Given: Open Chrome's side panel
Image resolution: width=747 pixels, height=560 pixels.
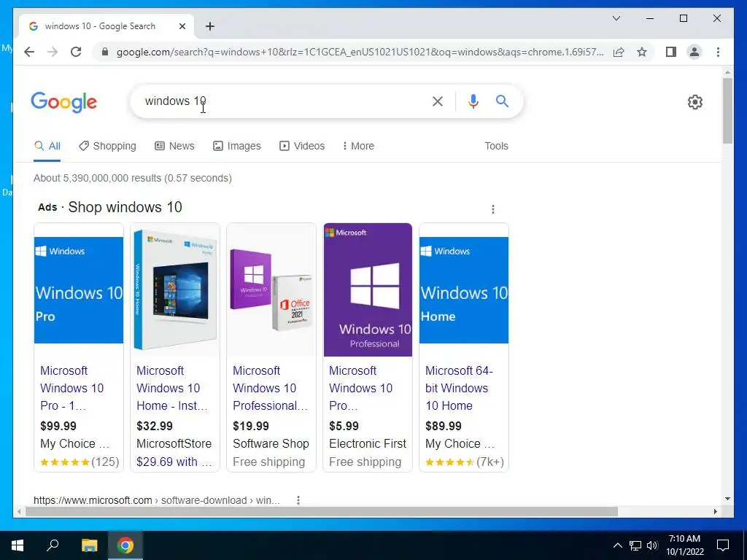Looking at the screenshot, I should click(x=671, y=52).
